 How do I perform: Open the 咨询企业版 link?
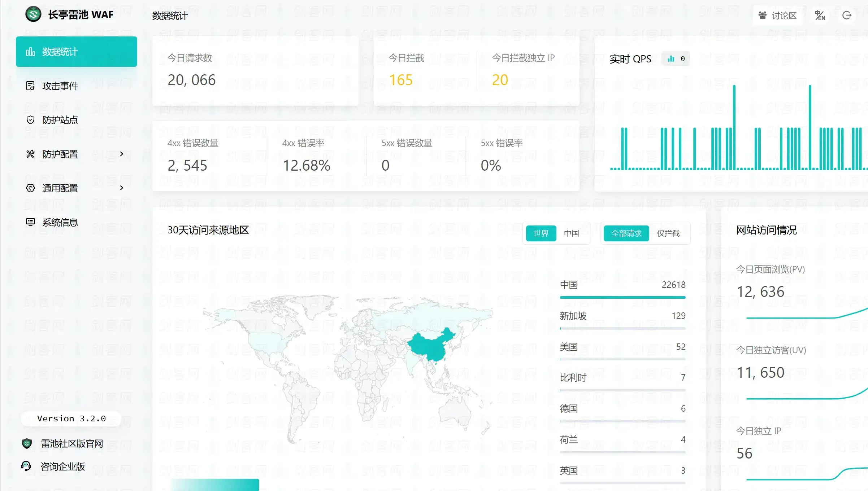coord(63,466)
